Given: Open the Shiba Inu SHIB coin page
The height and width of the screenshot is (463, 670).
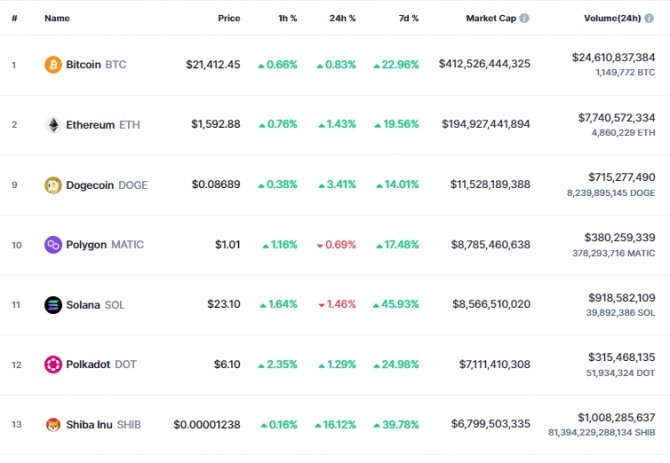Looking at the screenshot, I should tap(103, 425).
